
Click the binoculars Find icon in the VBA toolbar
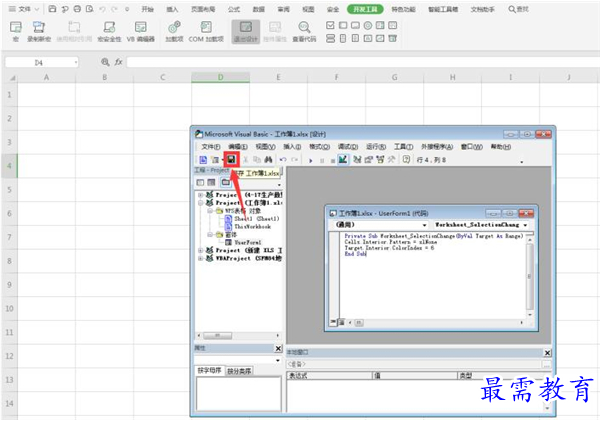coord(268,159)
